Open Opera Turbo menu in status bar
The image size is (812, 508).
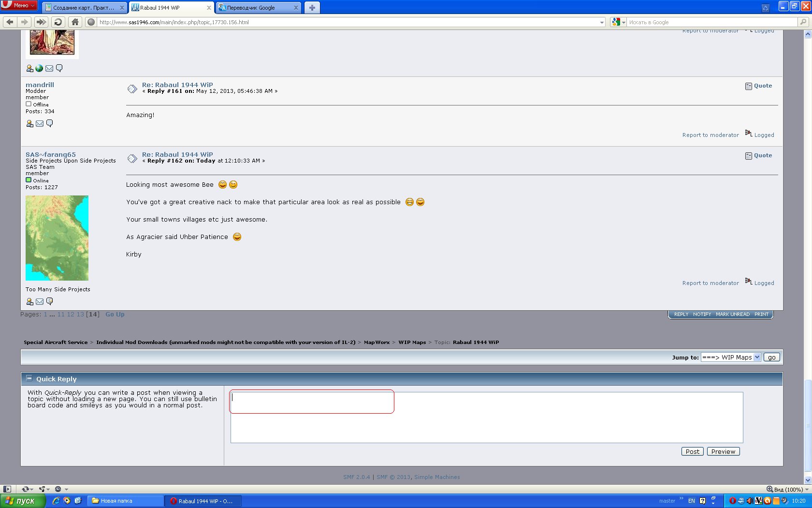[61, 489]
